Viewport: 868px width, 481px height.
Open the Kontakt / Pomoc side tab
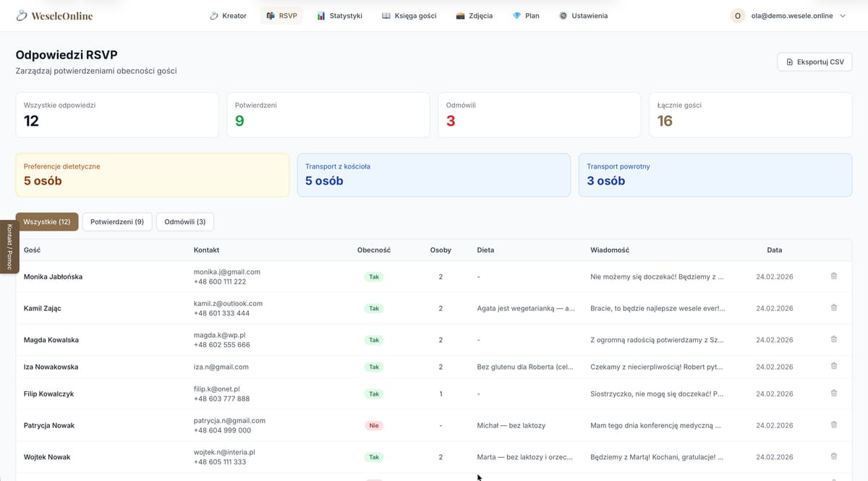pos(9,247)
